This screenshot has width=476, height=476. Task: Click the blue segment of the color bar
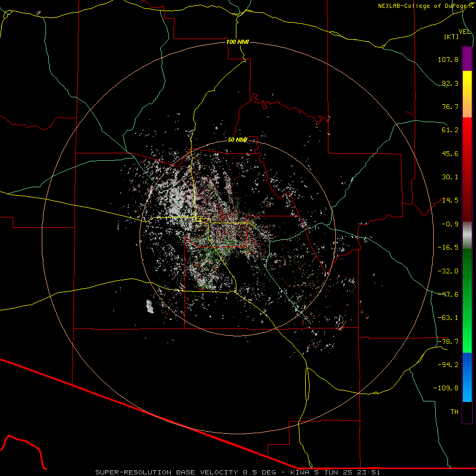click(467, 377)
